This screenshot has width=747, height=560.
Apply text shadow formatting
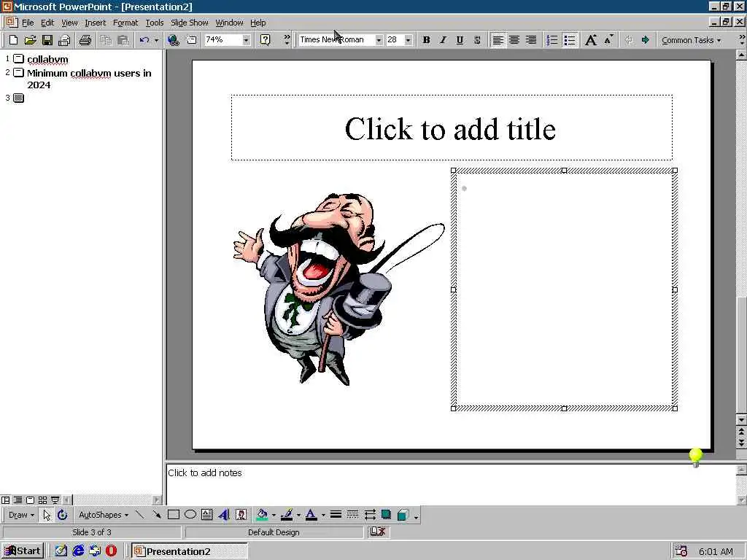(x=477, y=40)
